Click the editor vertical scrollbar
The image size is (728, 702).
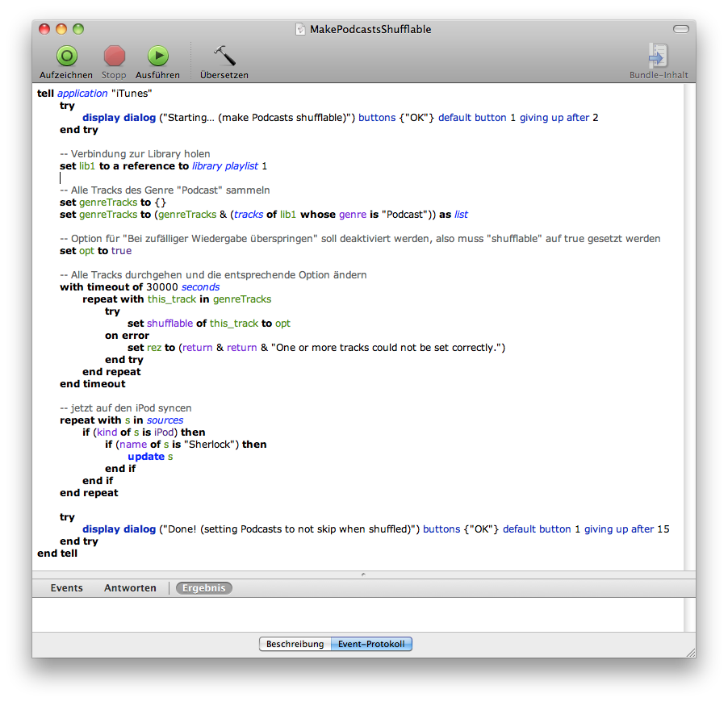pyautogui.click(x=689, y=327)
